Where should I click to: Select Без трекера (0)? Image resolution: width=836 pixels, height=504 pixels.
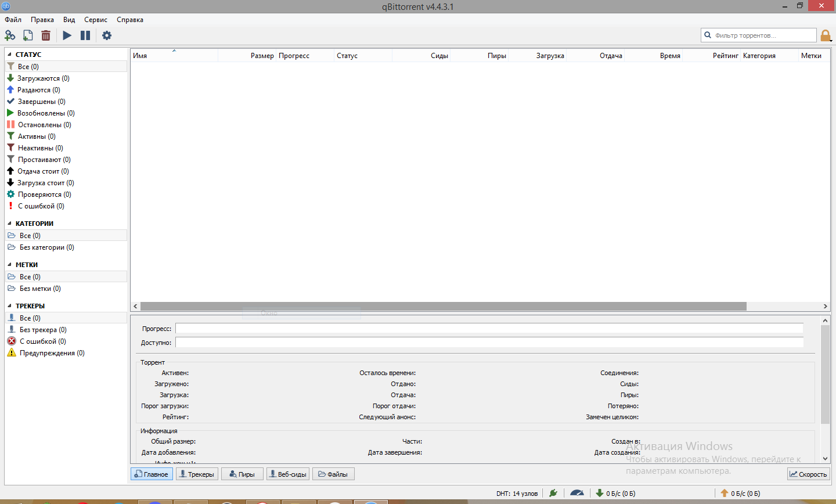pos(66,330)
